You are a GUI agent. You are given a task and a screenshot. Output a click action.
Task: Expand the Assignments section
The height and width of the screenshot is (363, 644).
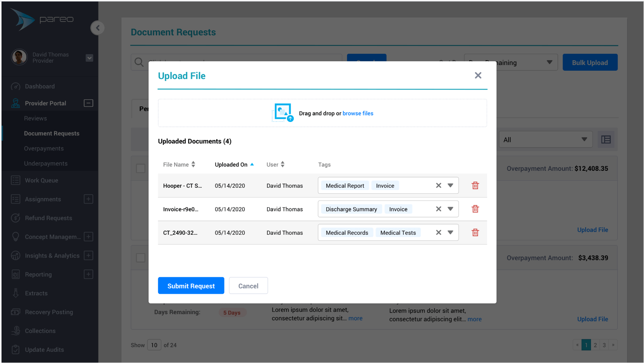[88, 199]
